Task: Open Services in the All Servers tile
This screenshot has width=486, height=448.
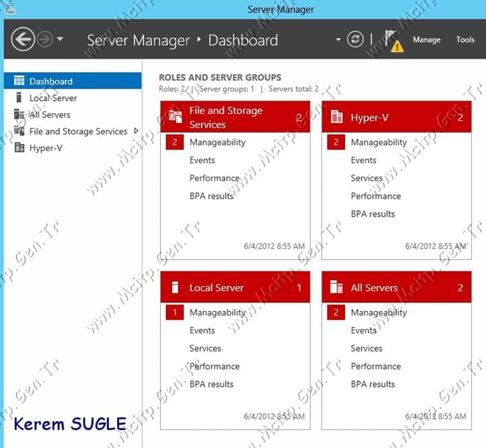Action: tap(366, 348)
